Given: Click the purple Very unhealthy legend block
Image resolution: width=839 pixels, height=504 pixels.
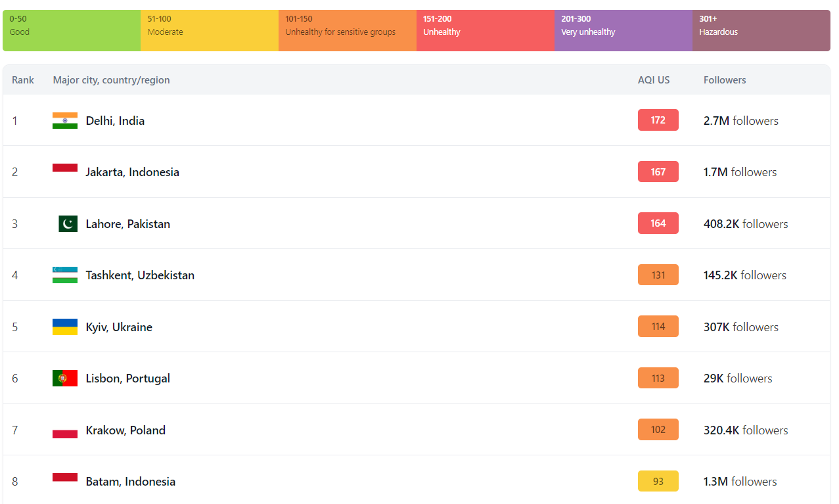Looking at the screenshot, I should (623, 30).
